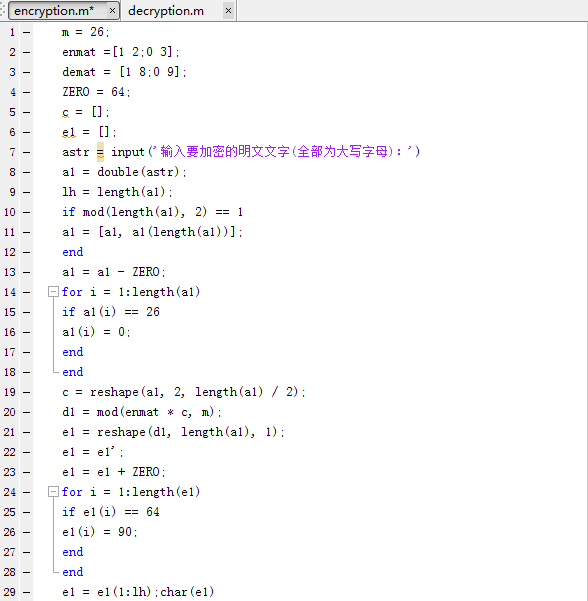
Task: Collapse the for loop at line 24
Action: 53,492
